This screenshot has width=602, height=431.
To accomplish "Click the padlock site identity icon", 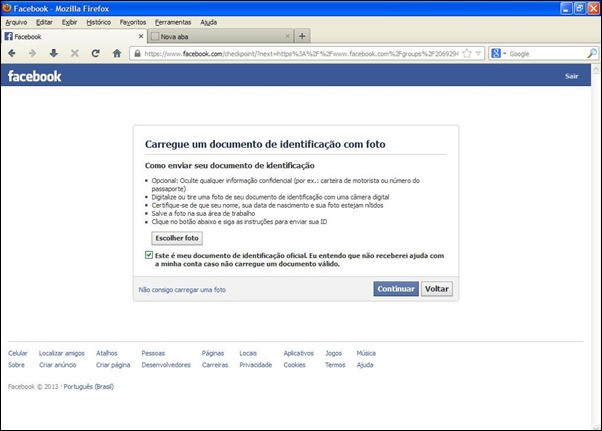I will 137,54.
